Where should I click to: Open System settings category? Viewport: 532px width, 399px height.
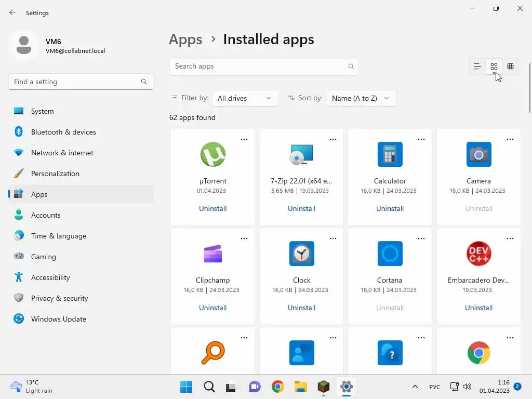point(81,111)
